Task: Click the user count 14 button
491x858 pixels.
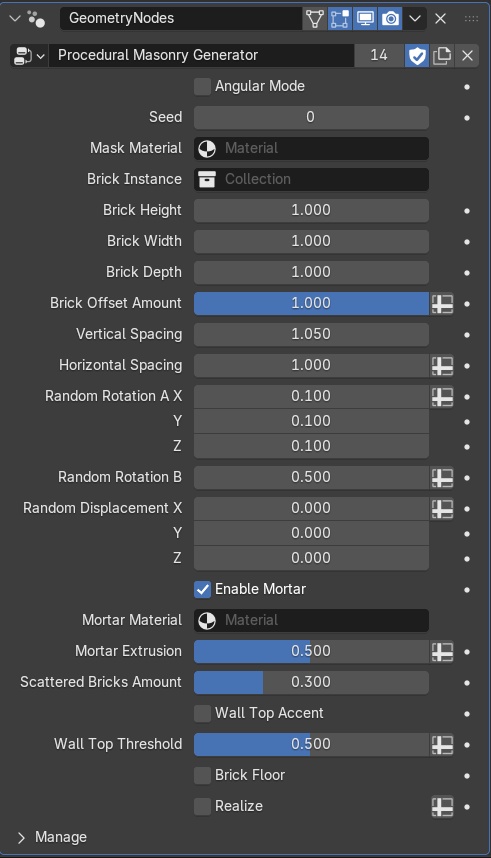Action: click(x=379, y=55)
